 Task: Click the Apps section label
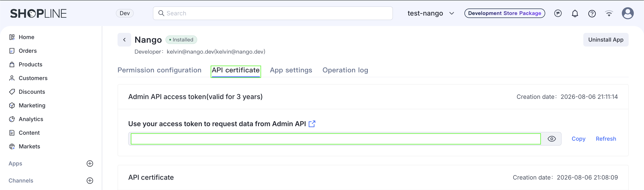(x=15, y=164)
